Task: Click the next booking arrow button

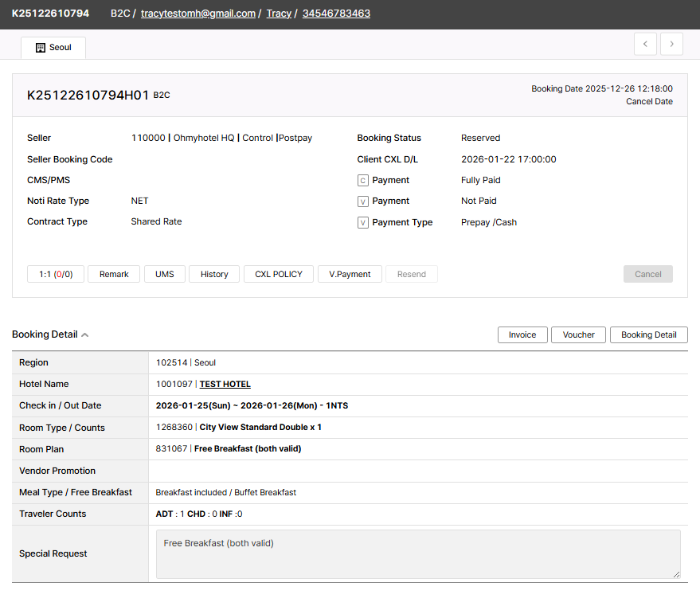Action: click(671, 45)
